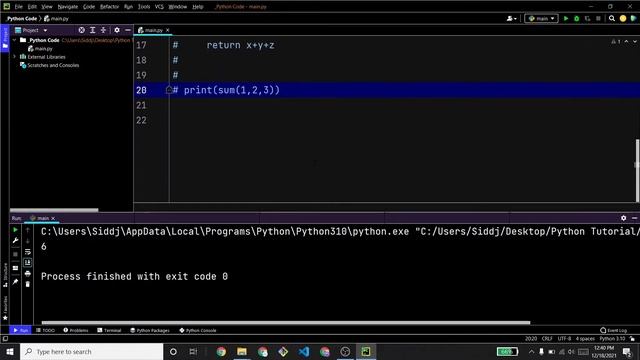Open the Tools menu
The image size is (640, 360).
pos(144,7)
